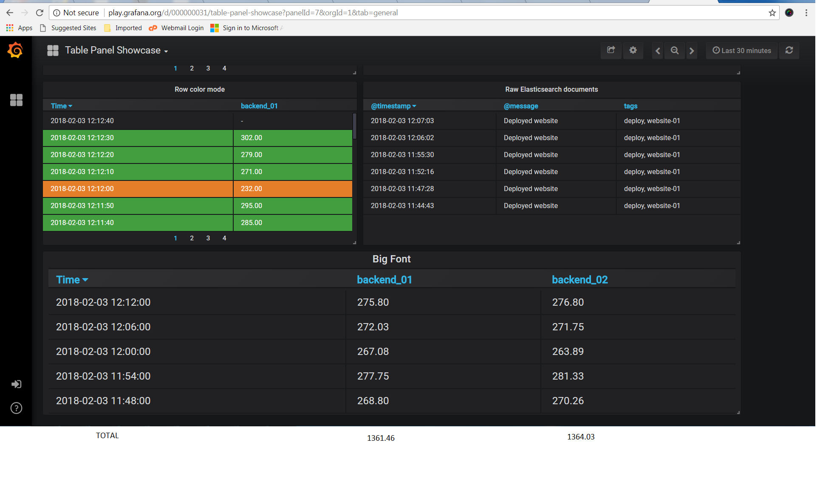
Task: Click the backend_02 column header
Action: (x=580, y=280)
